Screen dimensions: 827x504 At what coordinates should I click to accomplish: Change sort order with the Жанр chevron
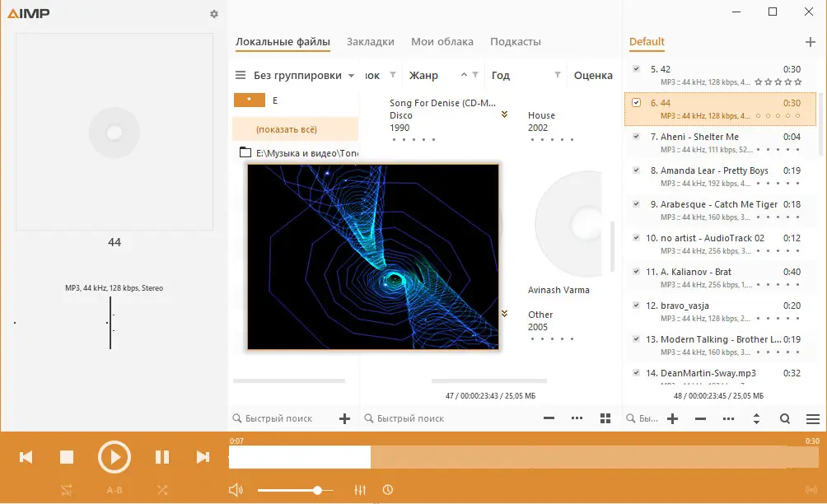pos(462,75)
